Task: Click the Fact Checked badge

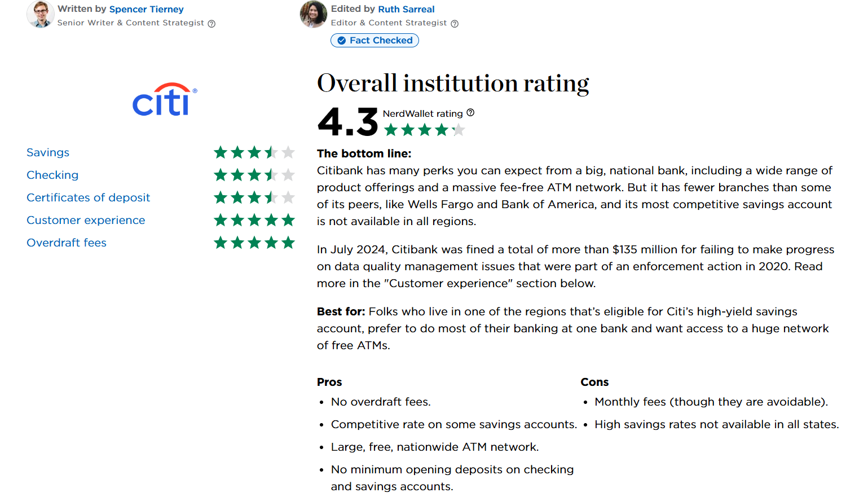Action: 374,40
